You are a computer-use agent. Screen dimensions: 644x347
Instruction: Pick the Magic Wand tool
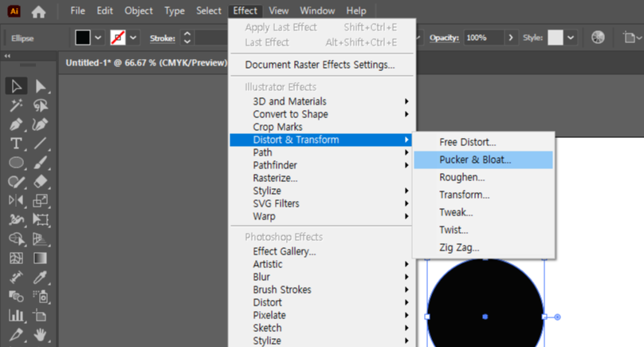pos(16,105)
